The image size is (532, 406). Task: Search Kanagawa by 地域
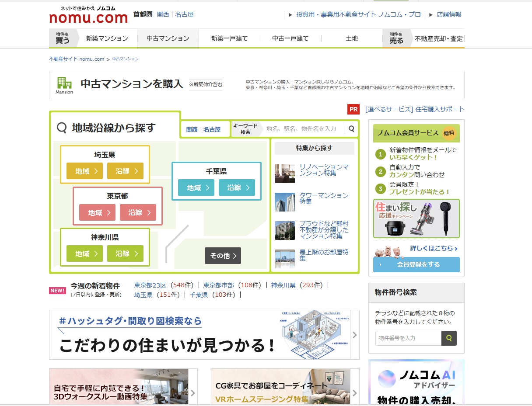[x=85, y=253]
